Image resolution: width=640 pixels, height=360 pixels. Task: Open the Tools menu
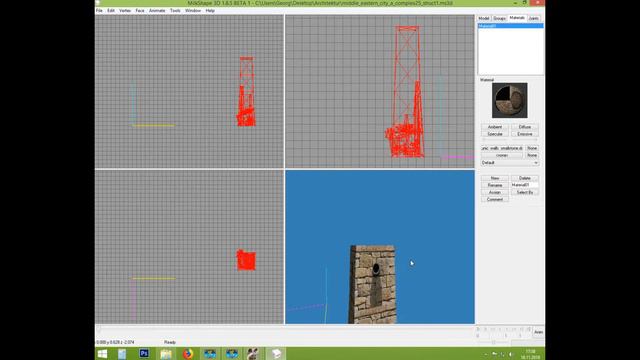tap(175, 11)
